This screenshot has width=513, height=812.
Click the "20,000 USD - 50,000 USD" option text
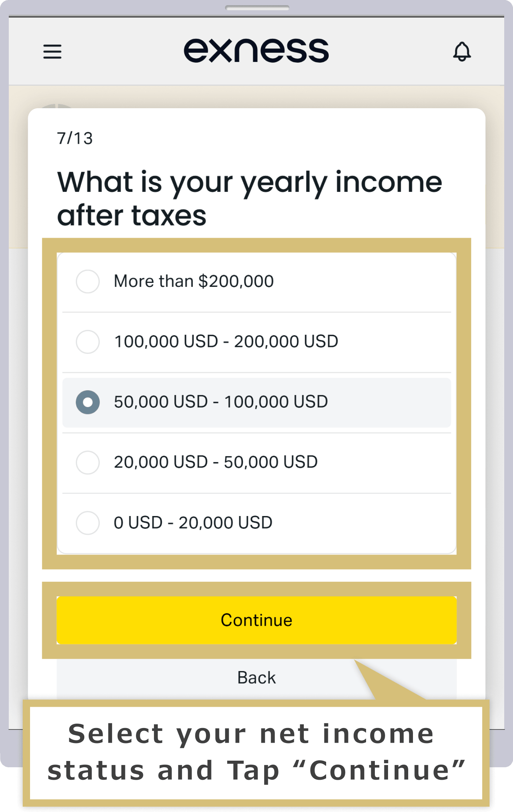click(216, 462)
